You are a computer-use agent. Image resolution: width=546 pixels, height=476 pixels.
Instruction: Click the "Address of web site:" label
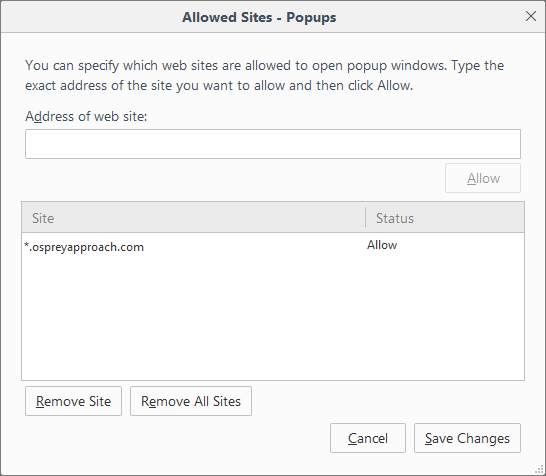[x=86, y=116]
